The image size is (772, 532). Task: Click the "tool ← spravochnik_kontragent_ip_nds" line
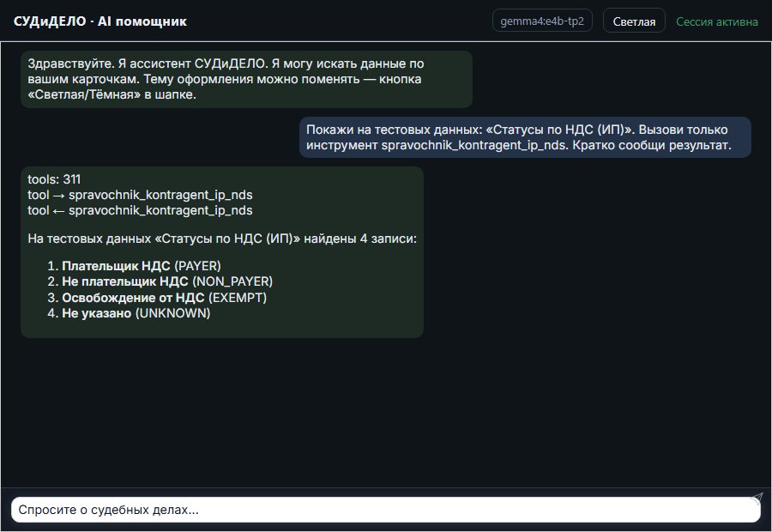(140, 210)
